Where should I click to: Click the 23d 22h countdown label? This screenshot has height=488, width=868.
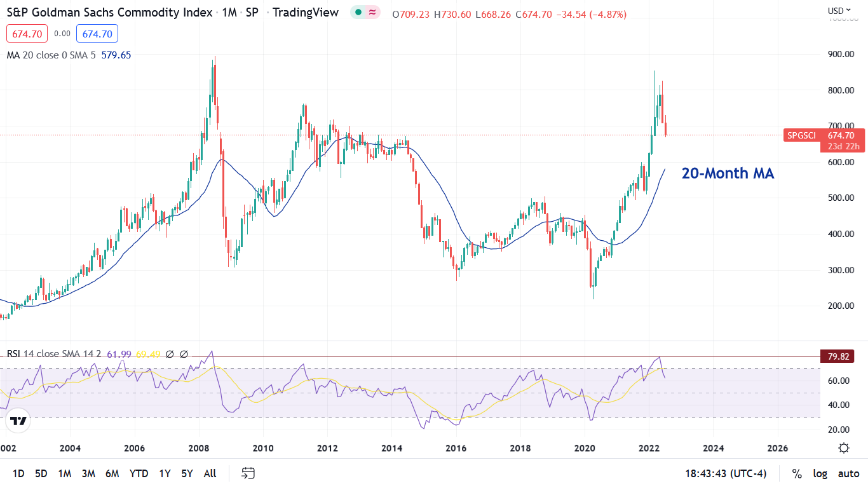click(843, 147)
